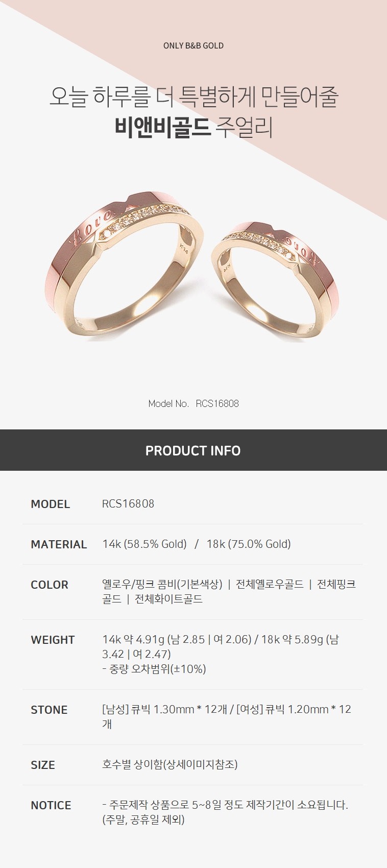Click the ONLY B&B GOLD header text
This screenshot has height=868, width=387.
194,45
